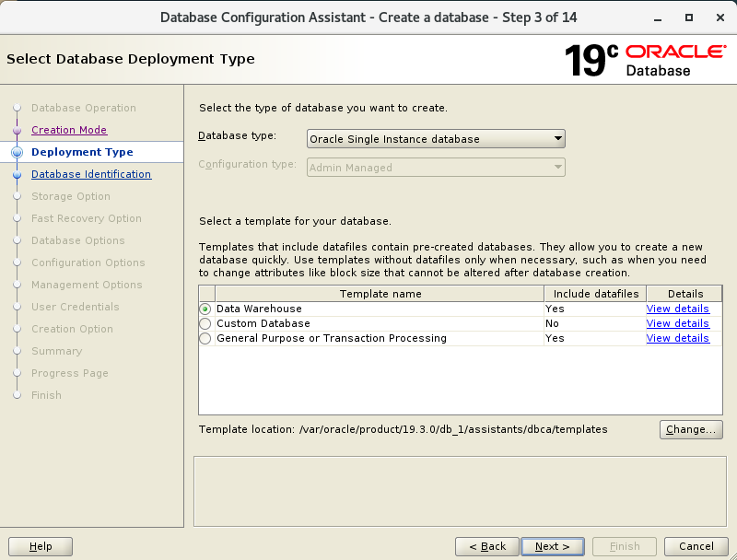Click Back to return to previous step
Screen dimensions: 737x560
486,546
